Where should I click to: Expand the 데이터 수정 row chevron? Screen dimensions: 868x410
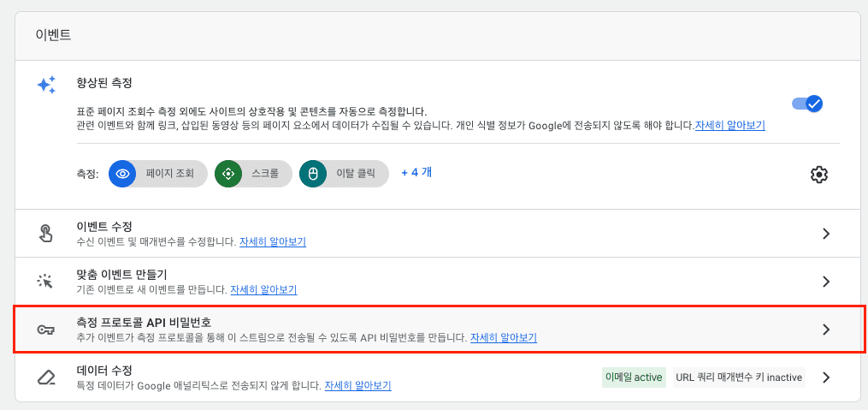pos(826,377)
